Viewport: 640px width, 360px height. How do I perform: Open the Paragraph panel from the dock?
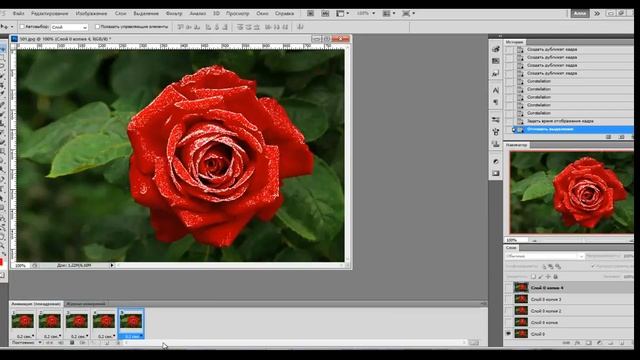496,102
